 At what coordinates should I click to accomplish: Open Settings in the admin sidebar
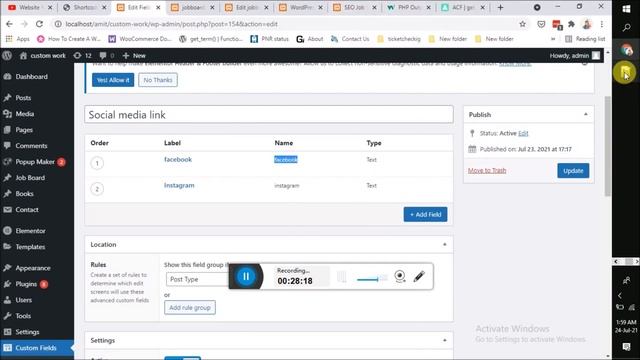[27, 332]
